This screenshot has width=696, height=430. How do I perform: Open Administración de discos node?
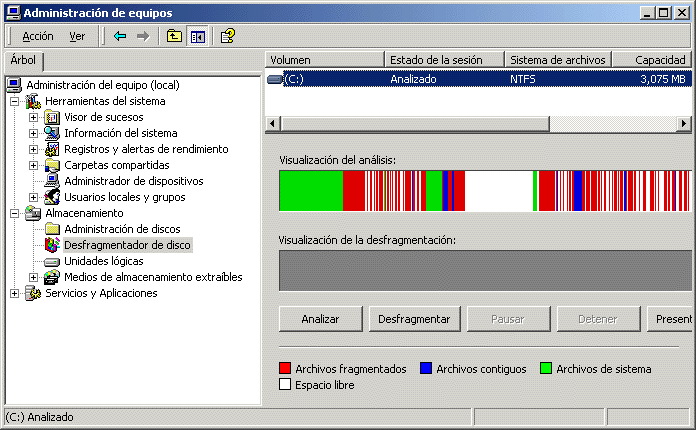[x=122, y=229]
